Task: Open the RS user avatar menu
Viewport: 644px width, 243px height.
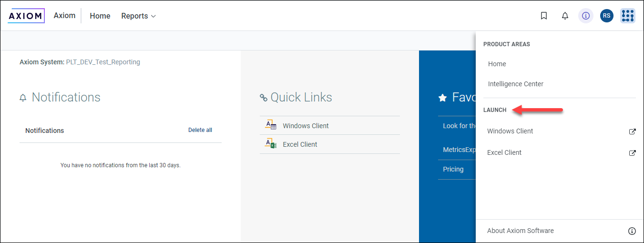Action: tap(606, 16)
